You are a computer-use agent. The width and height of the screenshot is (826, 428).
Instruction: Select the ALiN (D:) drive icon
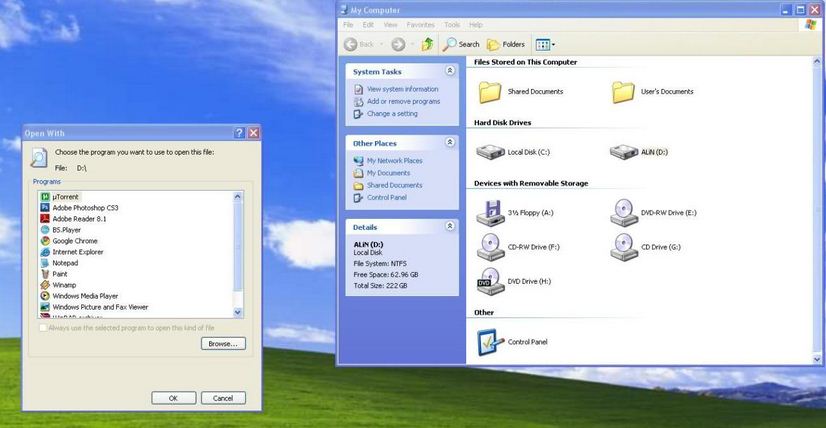click(624, 152)
